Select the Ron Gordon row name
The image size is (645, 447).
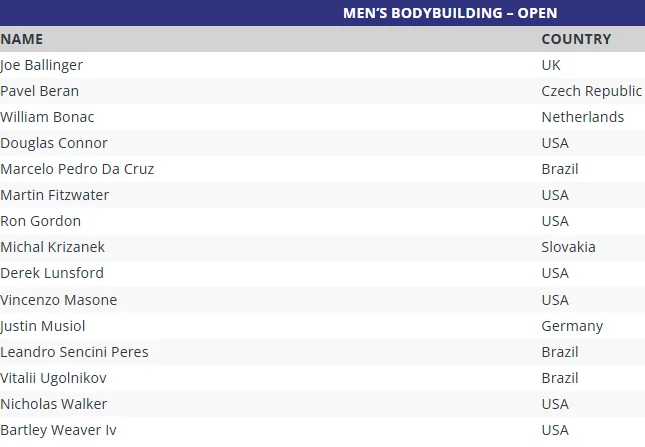tap(41, 221)
